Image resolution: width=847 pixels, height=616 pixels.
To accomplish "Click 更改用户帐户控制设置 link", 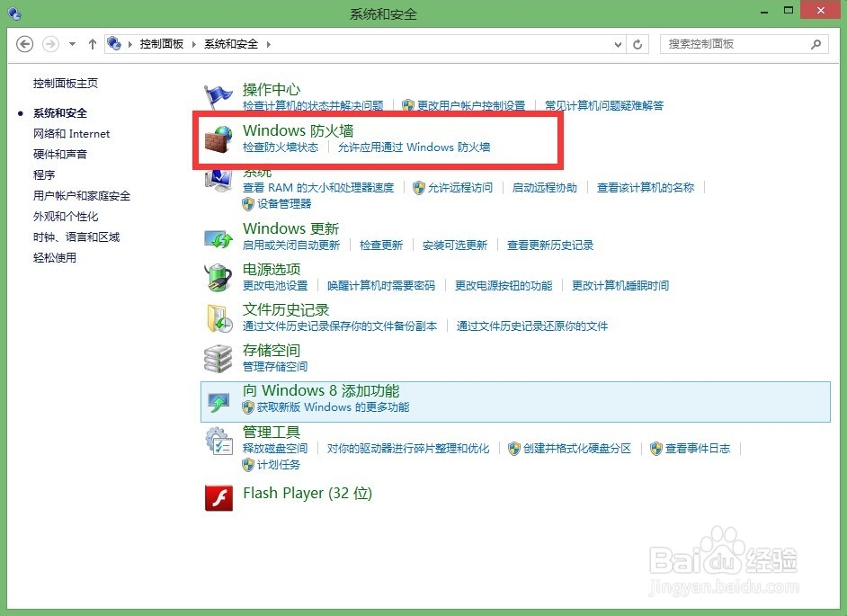I will point(471,105).
